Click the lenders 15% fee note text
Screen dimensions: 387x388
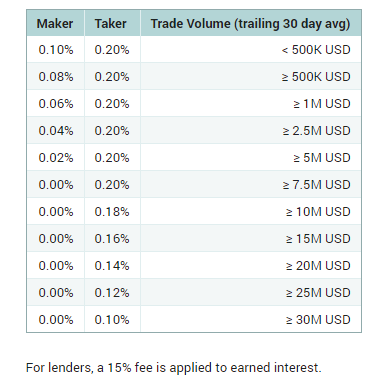pos(174,368)
